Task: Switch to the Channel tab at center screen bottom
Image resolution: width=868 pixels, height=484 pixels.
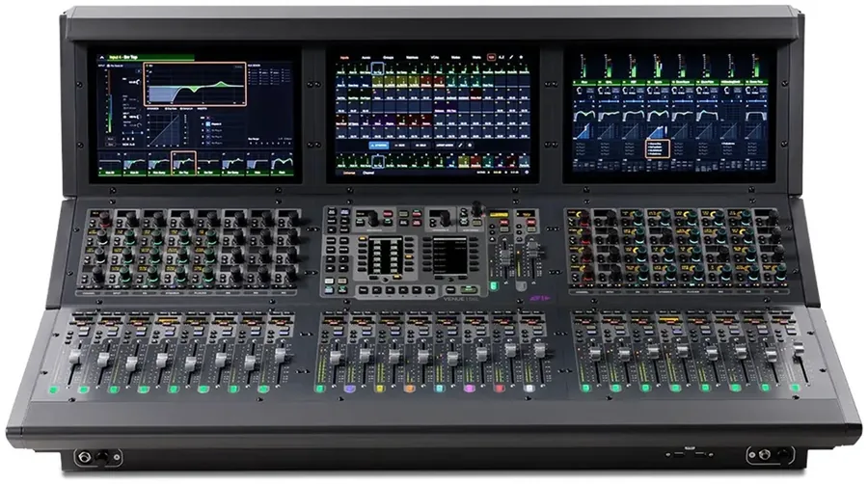Action: click(368, 173)
